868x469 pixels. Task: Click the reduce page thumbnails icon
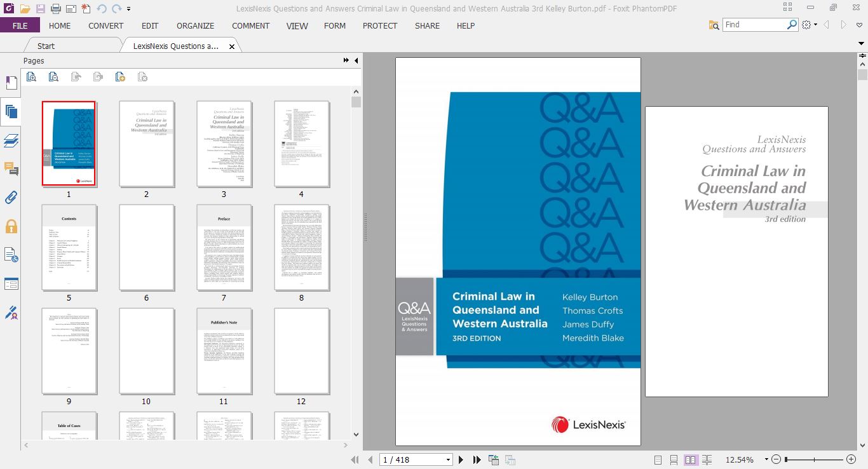pos(53,77)
